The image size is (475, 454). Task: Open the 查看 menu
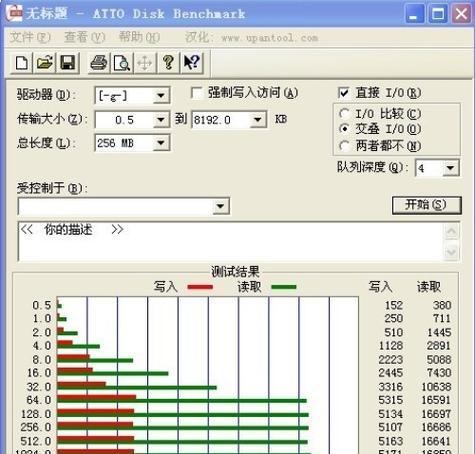pos(84,37)
